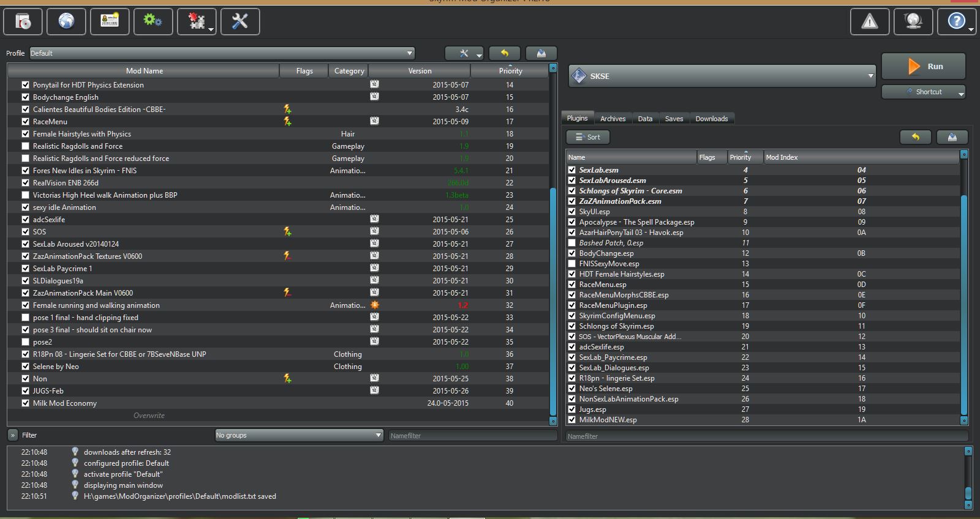Open the Profiles configuration icon

pyautogui.click(x=110, y=21)
